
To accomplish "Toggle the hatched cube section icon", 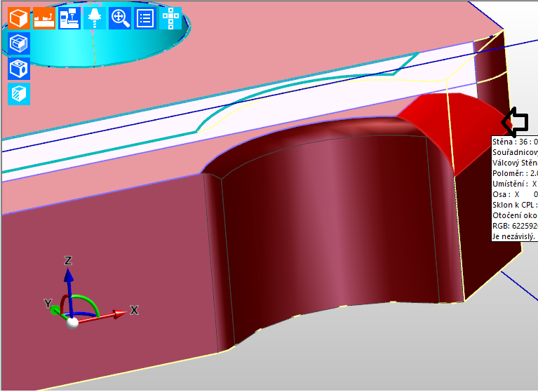I will (x=18, y=93).
